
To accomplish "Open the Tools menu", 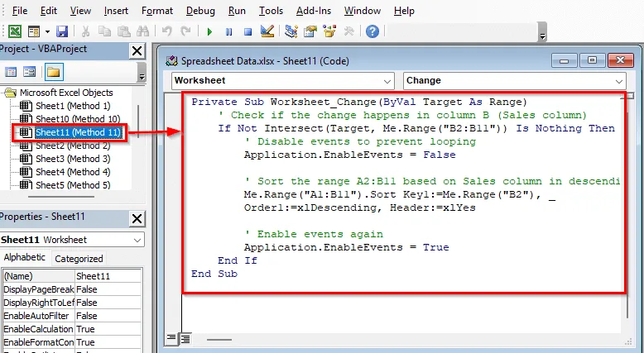I will coord(271,11).
